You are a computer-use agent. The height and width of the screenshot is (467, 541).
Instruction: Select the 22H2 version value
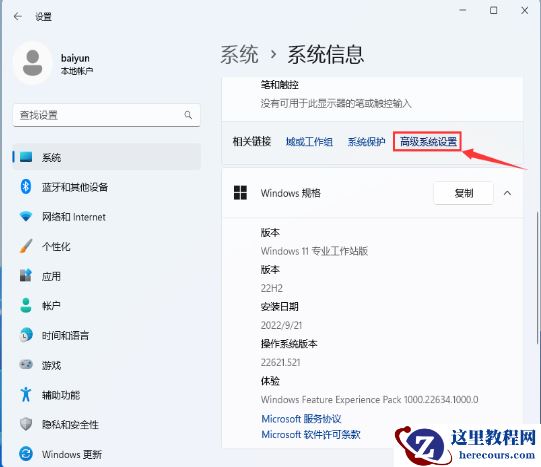click(x=272, y=288)
